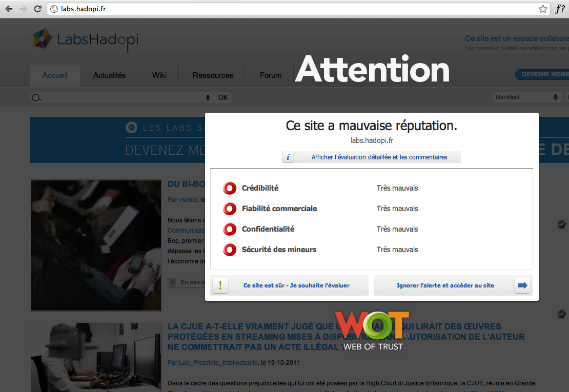Open the Actualités tab
The image size is (569, 392).
[x=109, y=75]
